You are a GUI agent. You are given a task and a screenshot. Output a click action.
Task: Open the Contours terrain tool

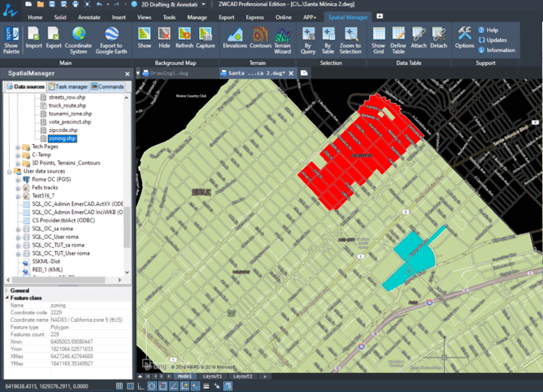[x=260, y=38]
